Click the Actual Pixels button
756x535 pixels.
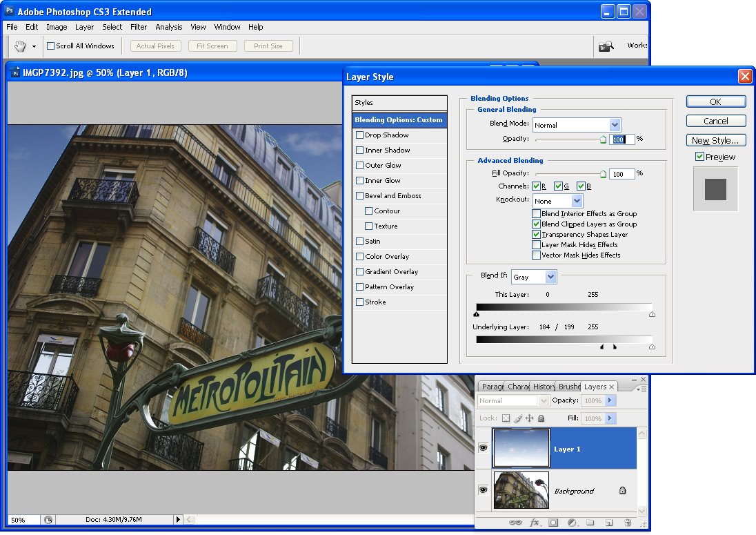click(x=155, y=46)
